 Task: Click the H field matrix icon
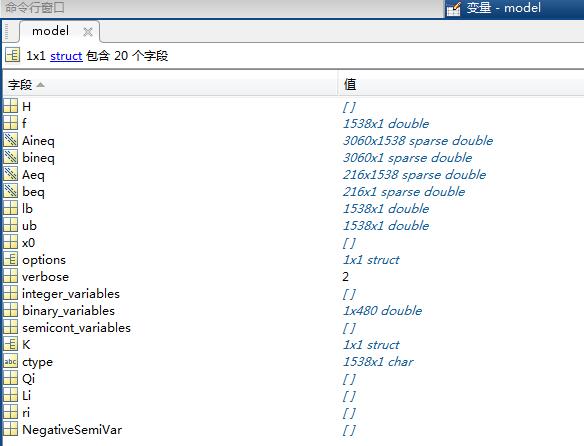click(x=10, y=106)
